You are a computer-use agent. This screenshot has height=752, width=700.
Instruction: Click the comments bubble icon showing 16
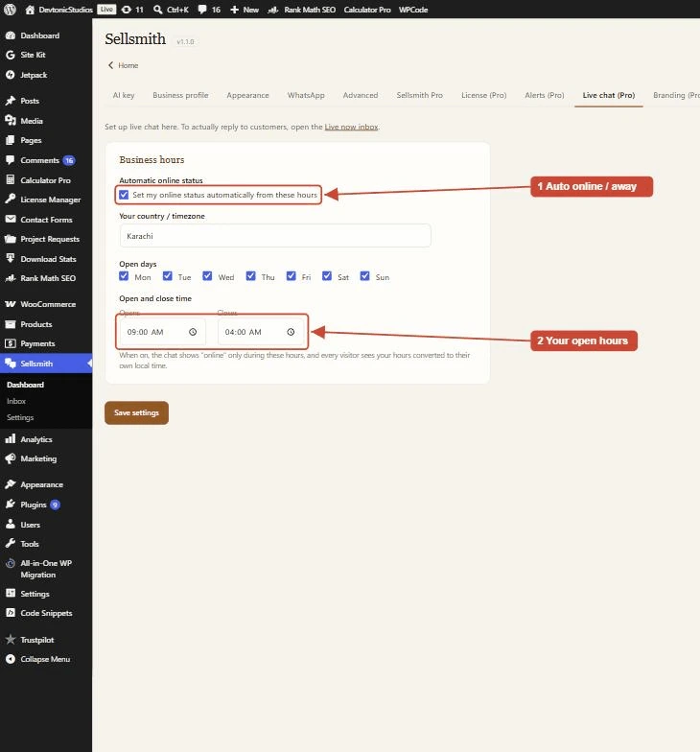[x=202, y=10]
